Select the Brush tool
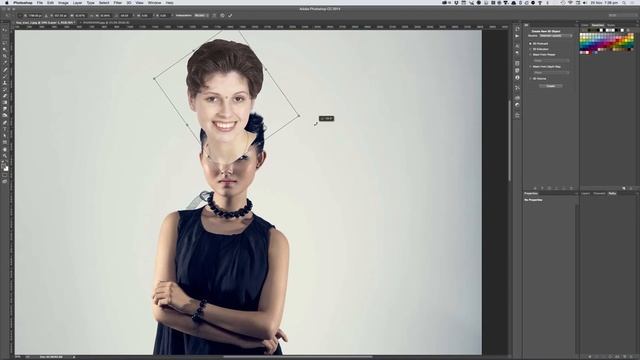The height and width of the screenshot is (360, 640). coord(5,76)
